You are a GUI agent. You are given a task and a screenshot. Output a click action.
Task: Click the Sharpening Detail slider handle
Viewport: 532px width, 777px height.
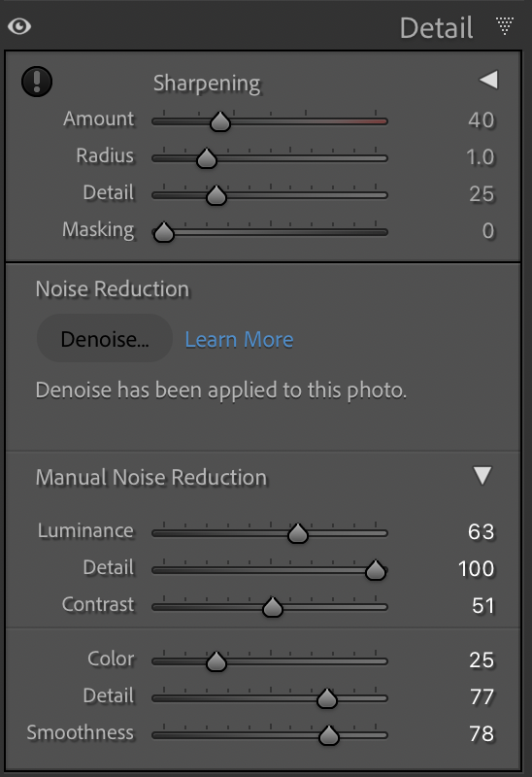pos(216,195)
